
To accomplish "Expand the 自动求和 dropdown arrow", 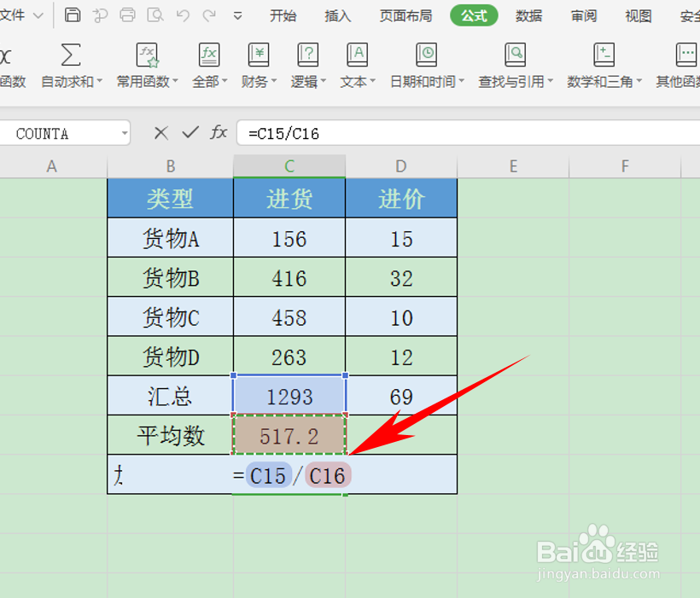I will pos(100,81).
